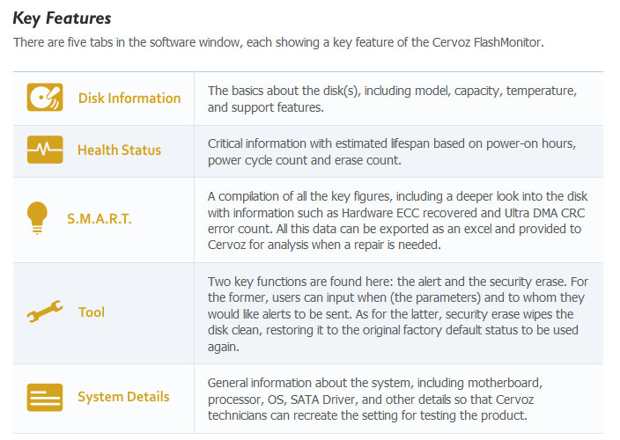Click the Key Features heading
The width and height of the screenshot is (620, 440).
click(x=62, y=18)
